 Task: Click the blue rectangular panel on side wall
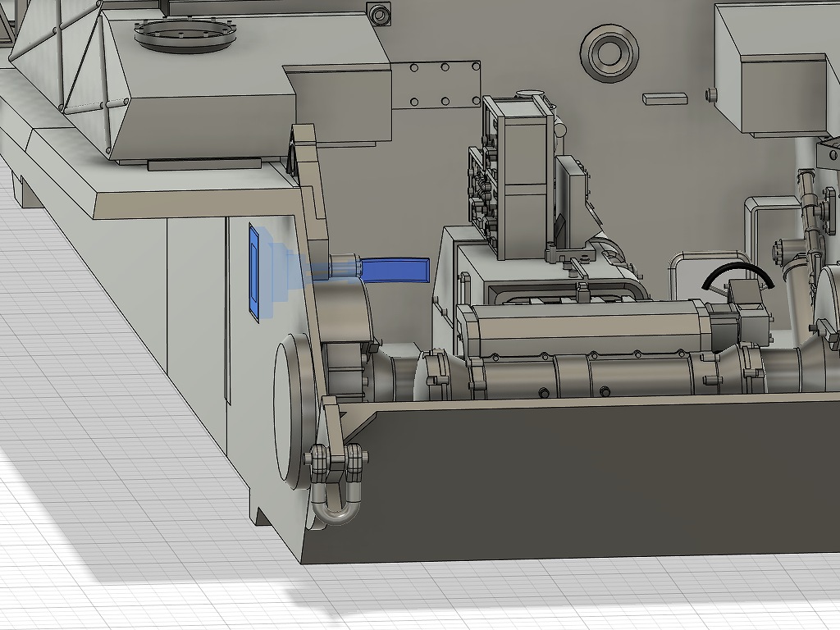click(254, 270)
